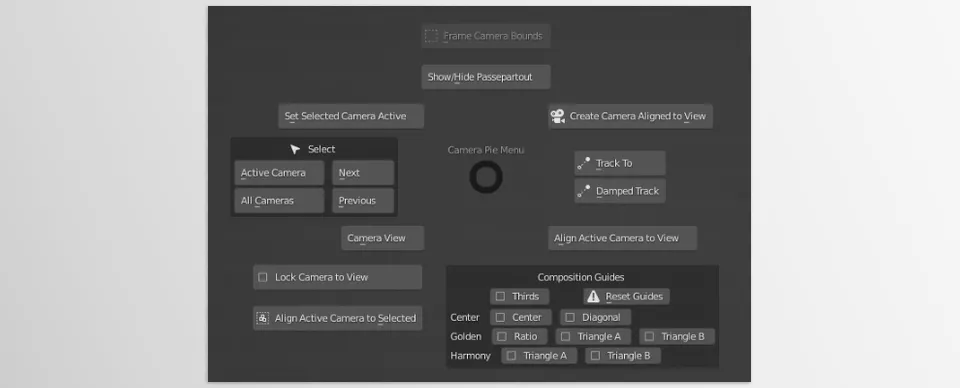Click Align Active Camera to Selected
The width and height of the screenshot is (960, 388).
point(337,318)
